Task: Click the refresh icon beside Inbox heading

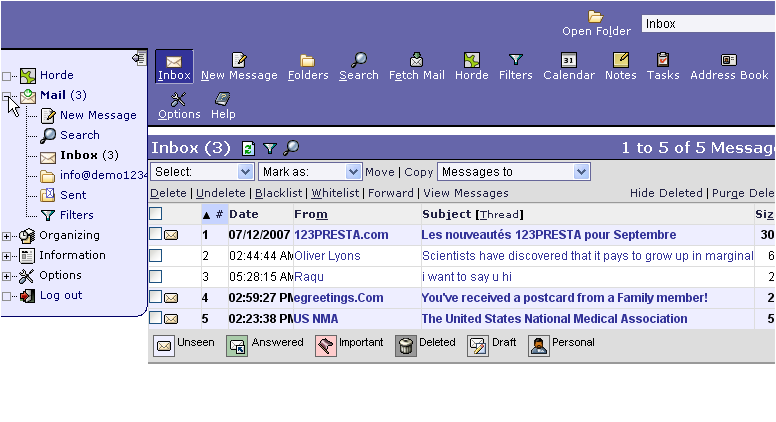Action: click(248, 149)
